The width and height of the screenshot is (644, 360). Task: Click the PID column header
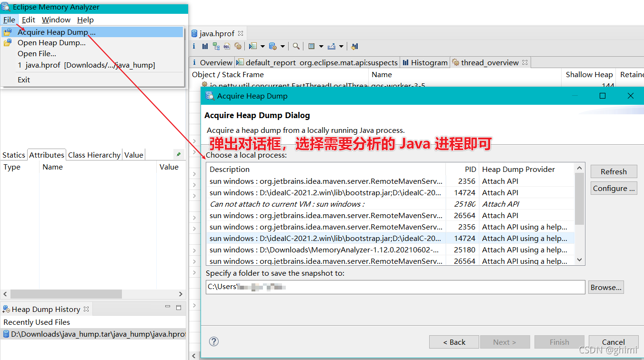tap(462, 169)
